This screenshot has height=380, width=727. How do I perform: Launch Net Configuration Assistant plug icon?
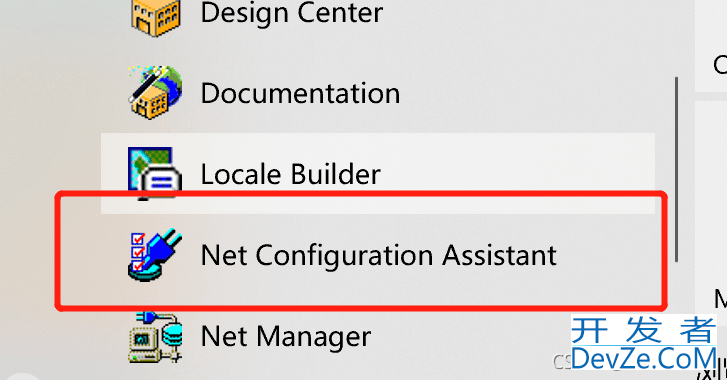pyautogui.click(x=155, y=254)
